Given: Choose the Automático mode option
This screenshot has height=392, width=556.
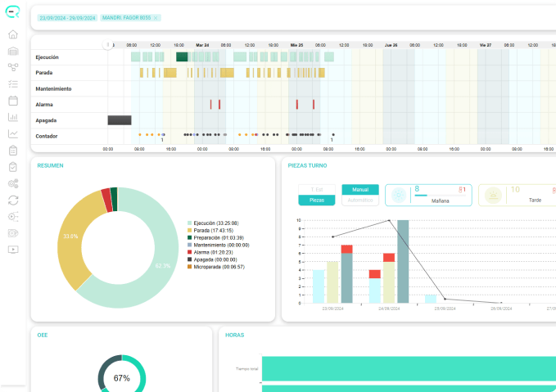Looking at the screenshot, I should click(360, 201).
